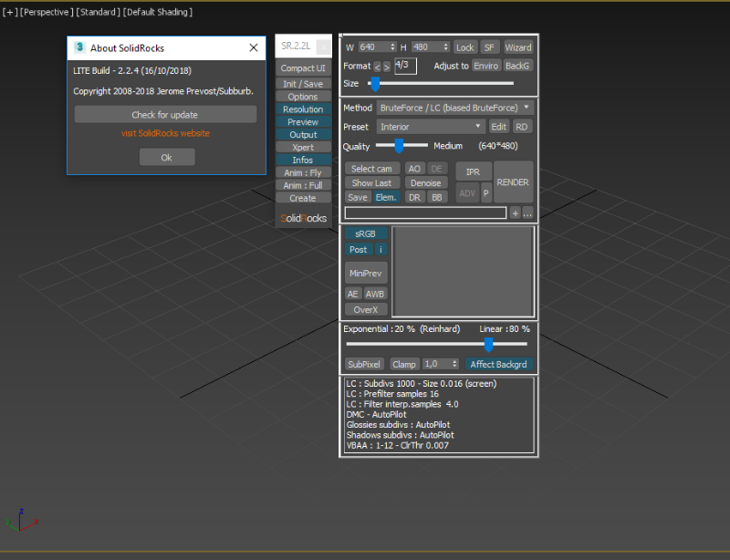Edit the current preset
This screenshot has height=560, width=730.
click(x=498, y=127)
